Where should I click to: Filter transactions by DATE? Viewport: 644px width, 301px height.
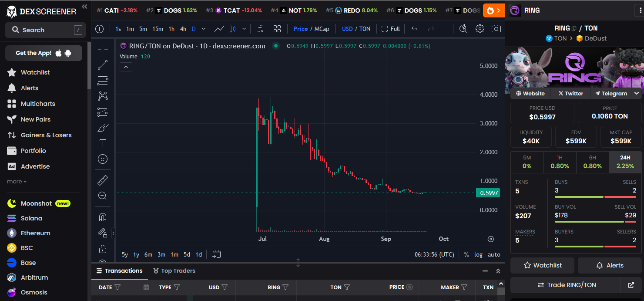tap(117, 287)
